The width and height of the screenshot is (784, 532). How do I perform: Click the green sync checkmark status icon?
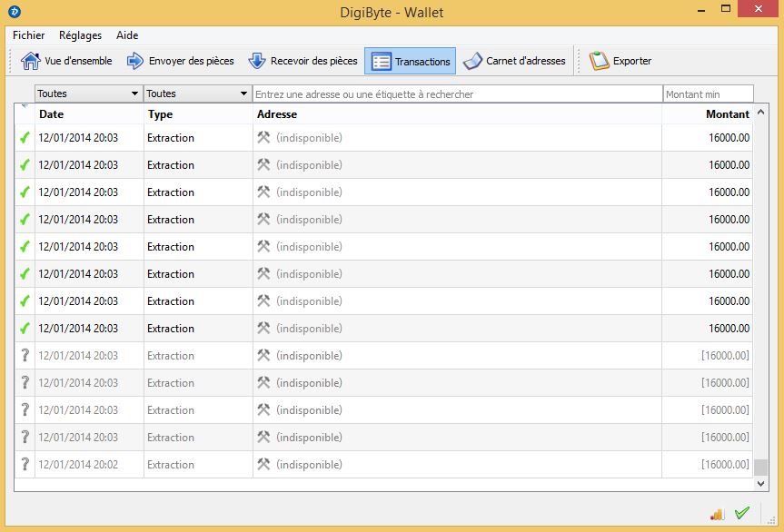click(742, 513)
